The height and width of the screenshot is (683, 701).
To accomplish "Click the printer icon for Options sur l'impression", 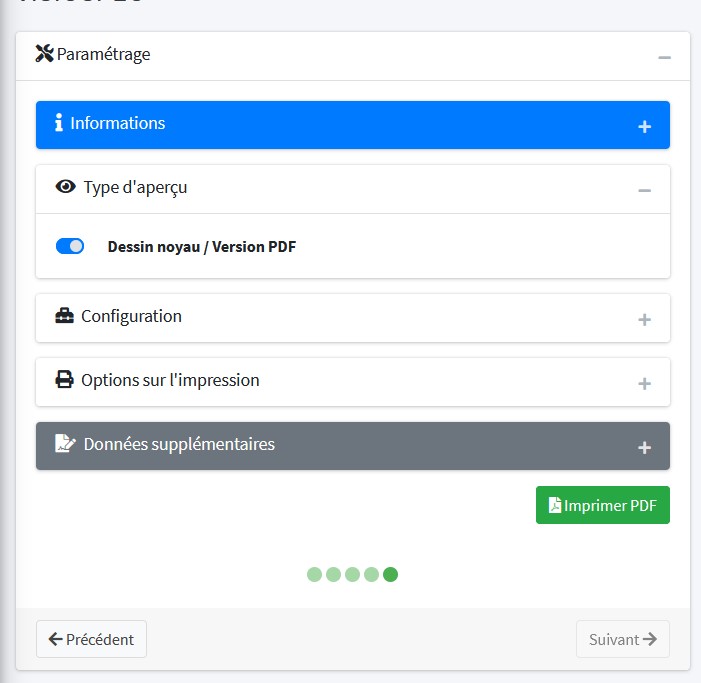I will point(64,379).
